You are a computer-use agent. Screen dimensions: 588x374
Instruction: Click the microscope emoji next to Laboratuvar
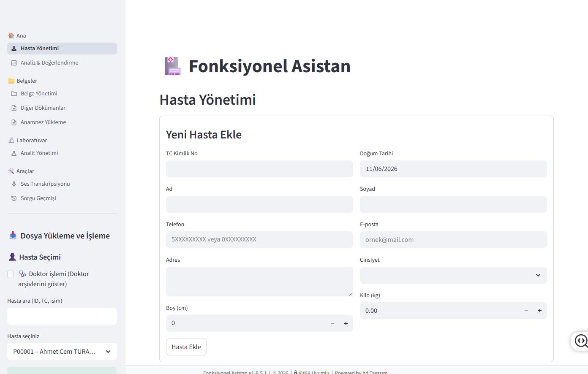point(11,141)
